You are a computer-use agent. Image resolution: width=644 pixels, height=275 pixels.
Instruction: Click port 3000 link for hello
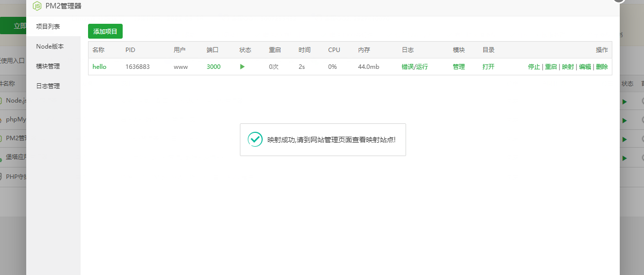click(x=214, y=66)
